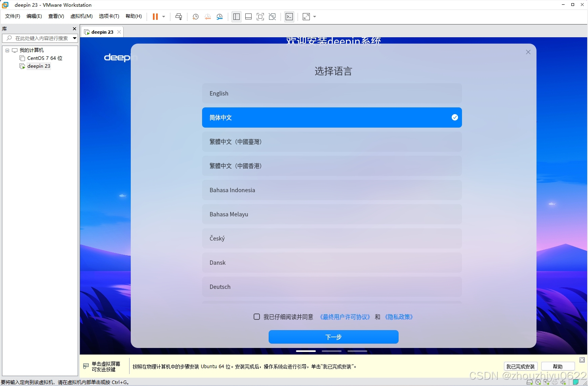Take a snapshot with the clock-plus icon

pyautogui.click(x=195, y=17)
